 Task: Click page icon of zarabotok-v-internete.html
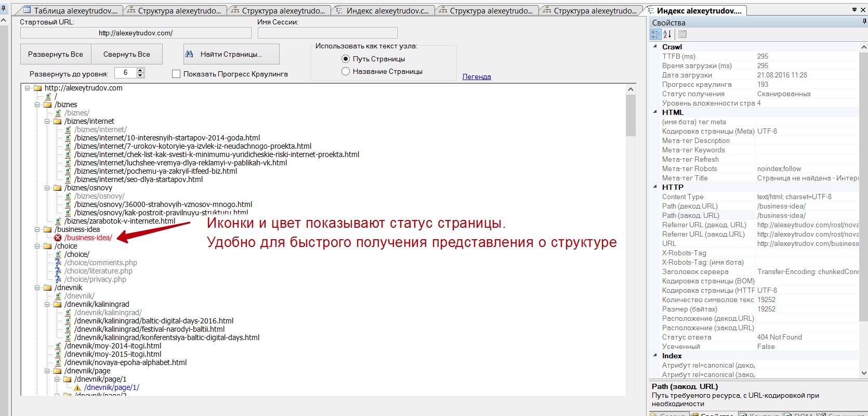click(58, 221)
